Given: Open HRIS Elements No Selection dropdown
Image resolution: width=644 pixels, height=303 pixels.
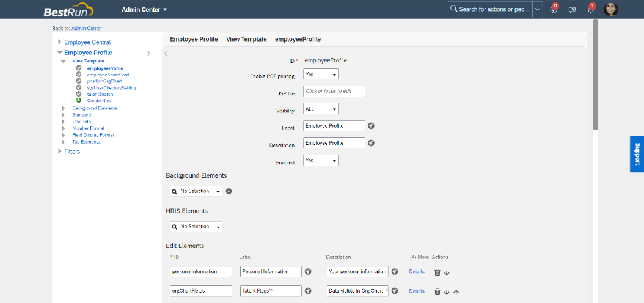Looking at the screenshot, I should 196,227.
